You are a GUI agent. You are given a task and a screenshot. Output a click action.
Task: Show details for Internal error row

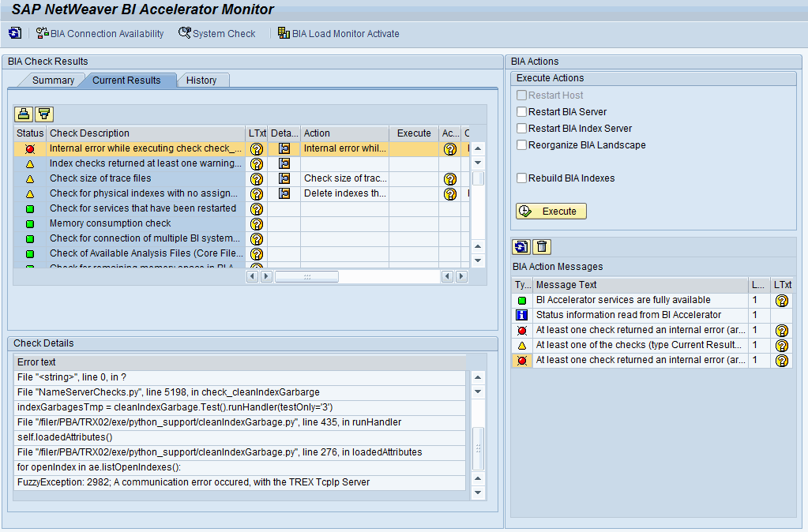[284, 148]
